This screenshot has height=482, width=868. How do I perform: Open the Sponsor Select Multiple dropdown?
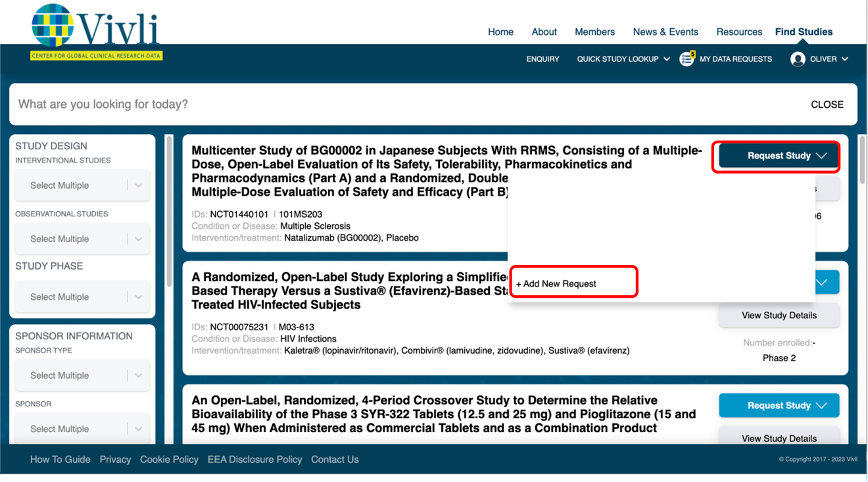[x=82, y=429]
